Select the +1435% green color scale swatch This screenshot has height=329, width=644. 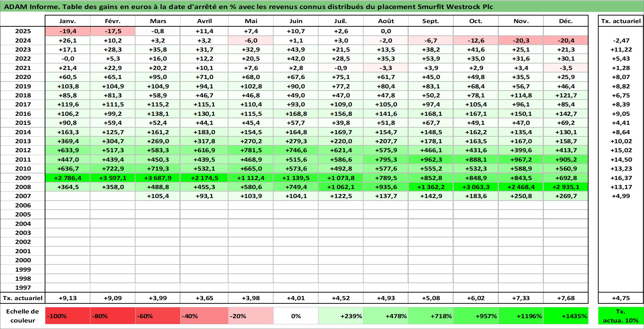(565, 316)
